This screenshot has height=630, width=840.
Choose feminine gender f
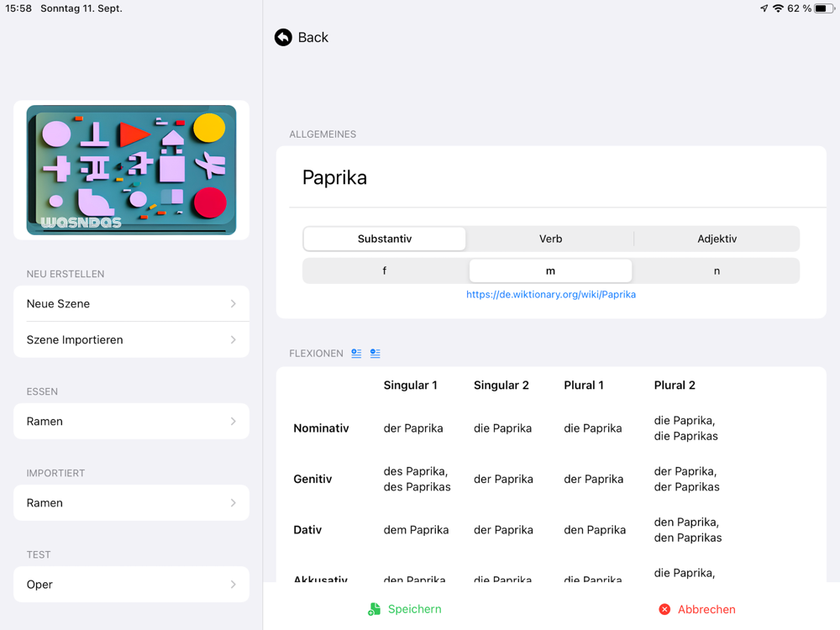385,271
